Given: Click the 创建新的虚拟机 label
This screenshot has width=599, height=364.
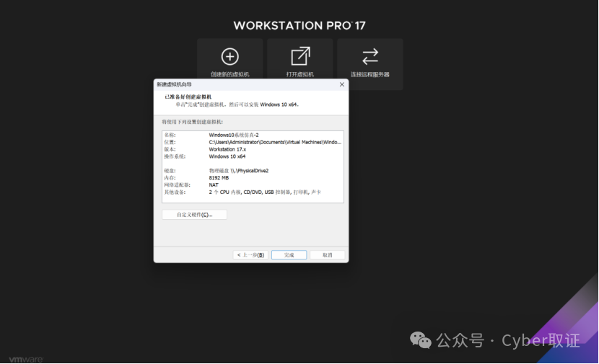Looking at the screenshot, I should pyautogui.click(x=230, y=74).
